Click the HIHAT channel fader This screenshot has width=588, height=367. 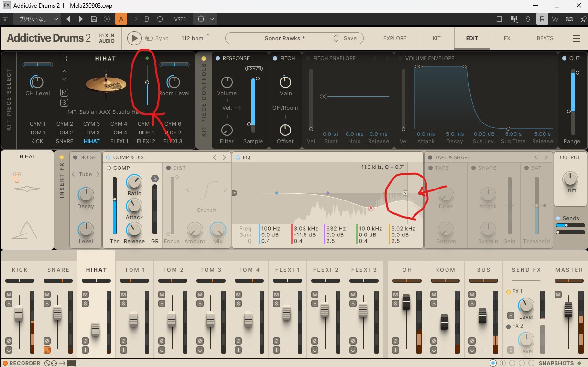(x=95, y=330)
